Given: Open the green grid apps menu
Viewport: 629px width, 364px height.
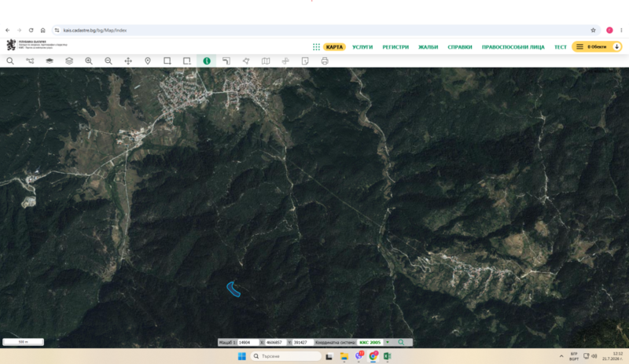Looking at the screenshot, I should point(317,47).
